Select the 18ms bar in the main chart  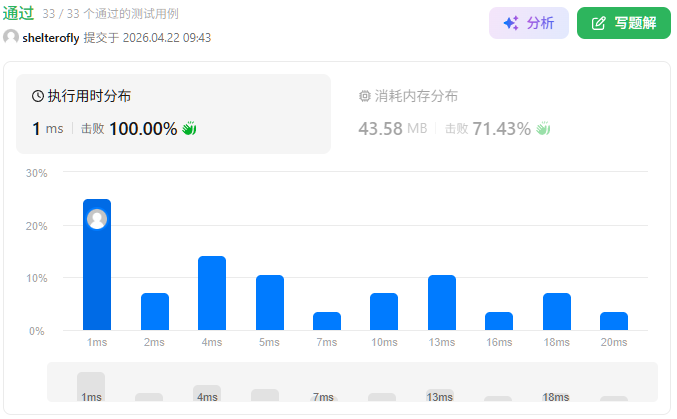tap(557, 312)
